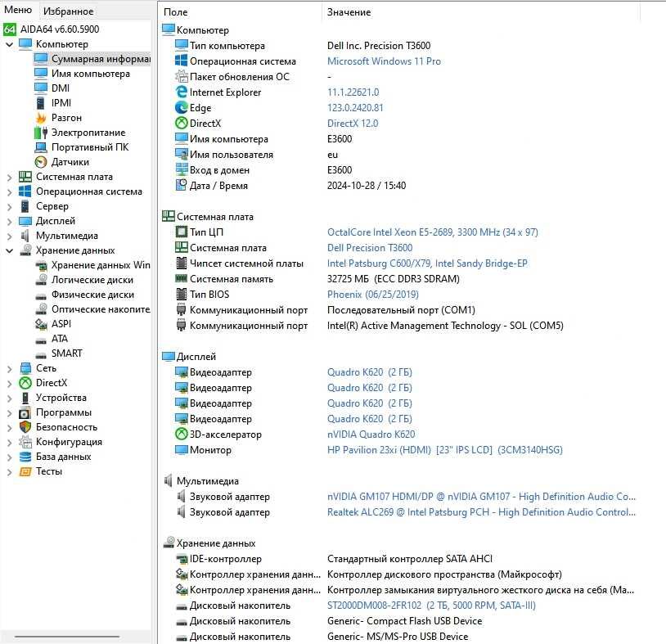Click the DMI icon in tree
666x644 pixels.
[41, 88]
